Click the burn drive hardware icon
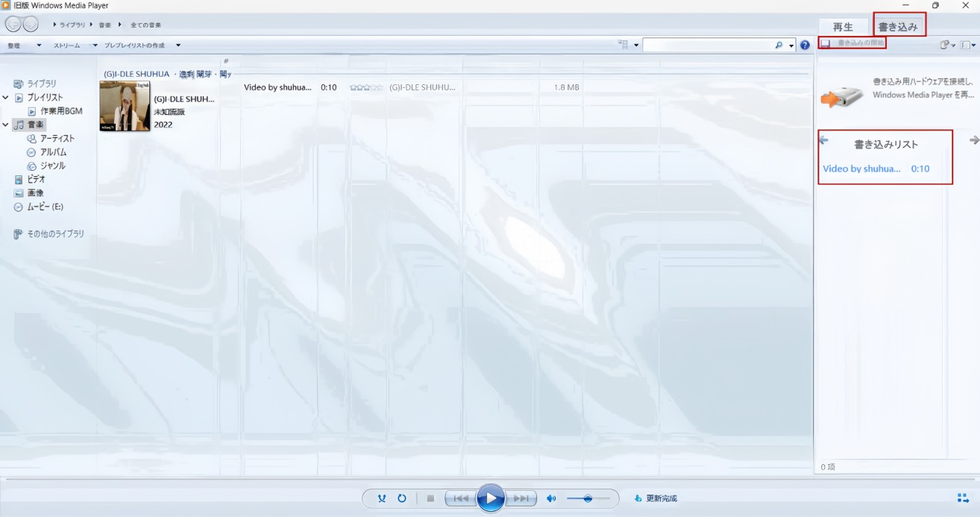The image size is (980, 517). [842, 96]
